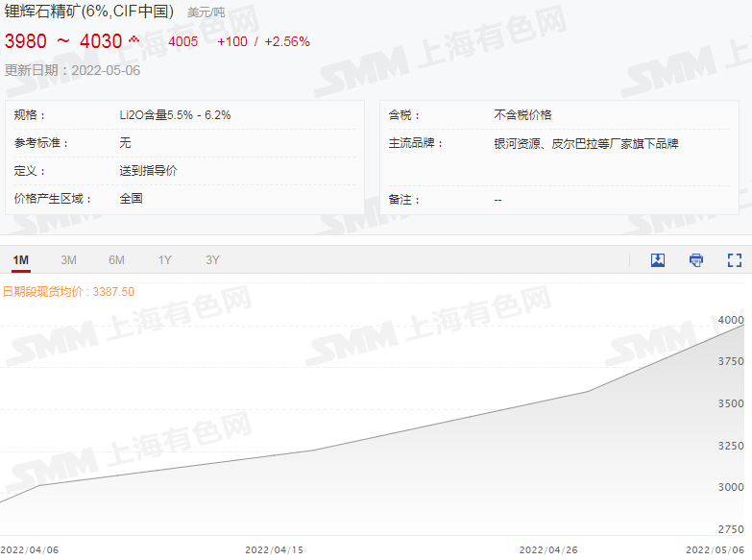
Task: Click the low price 3980
Action: pos(25,41)
